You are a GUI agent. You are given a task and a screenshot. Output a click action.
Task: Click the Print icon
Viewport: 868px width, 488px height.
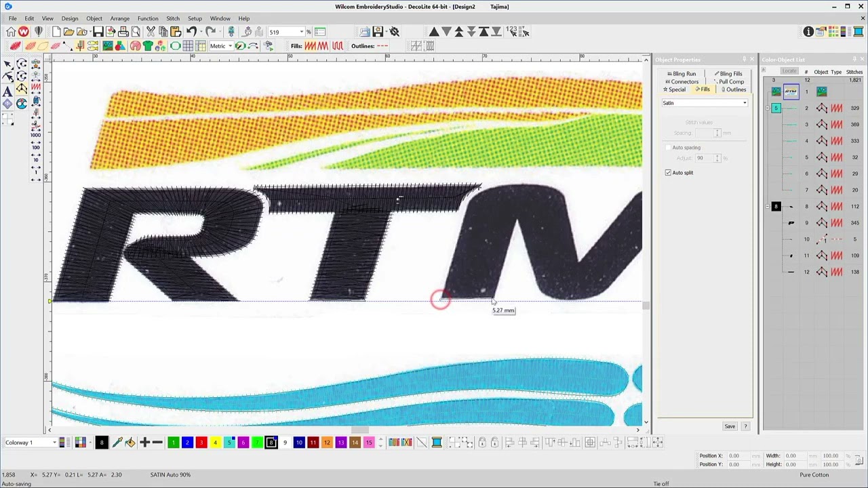coord(123,32)
